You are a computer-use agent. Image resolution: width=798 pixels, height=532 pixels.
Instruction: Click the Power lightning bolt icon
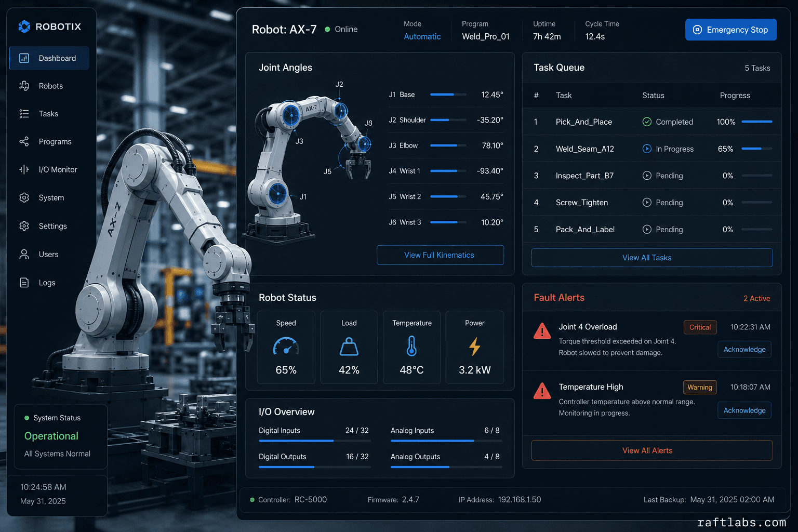(x=475, y=347)
